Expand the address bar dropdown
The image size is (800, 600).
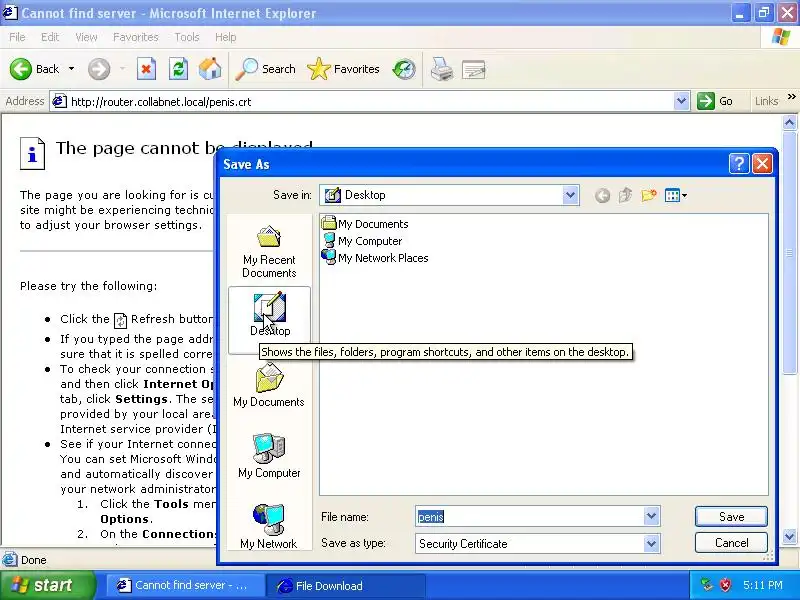[681, 102]
